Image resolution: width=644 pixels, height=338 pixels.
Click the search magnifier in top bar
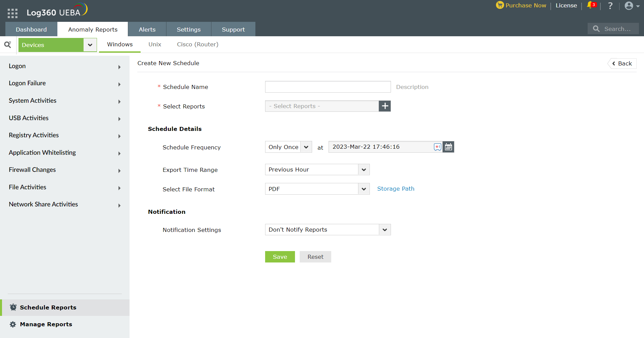pos(596,29)
